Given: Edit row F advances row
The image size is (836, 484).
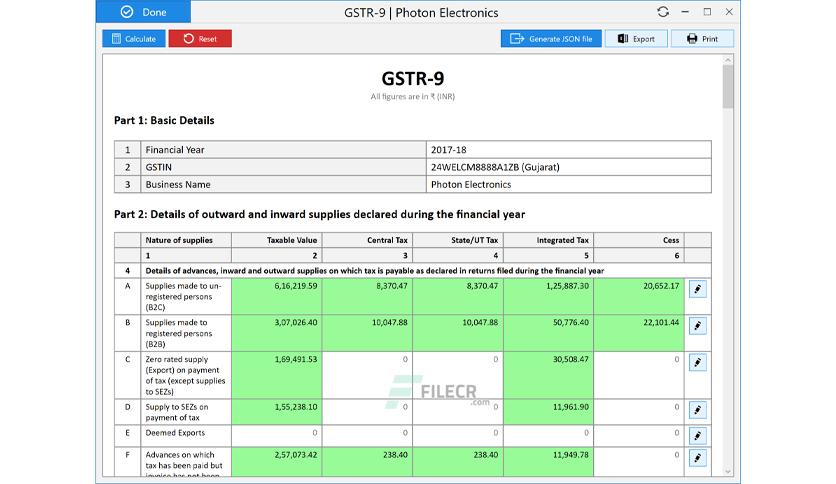Looking at the screenshot, I should point(697,458).
